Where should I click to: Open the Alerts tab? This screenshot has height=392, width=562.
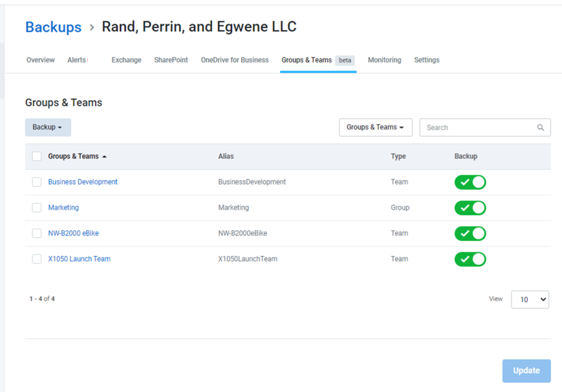[77, 60]
